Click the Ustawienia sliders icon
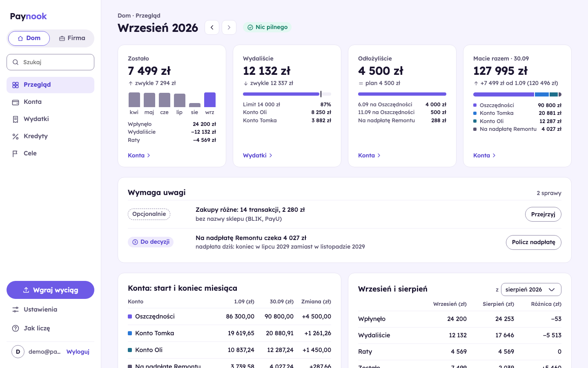 16,310
